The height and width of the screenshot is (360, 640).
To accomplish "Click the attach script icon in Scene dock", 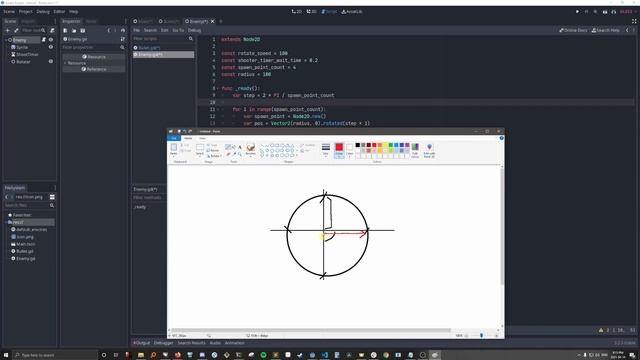I will [x=52, y=30].
